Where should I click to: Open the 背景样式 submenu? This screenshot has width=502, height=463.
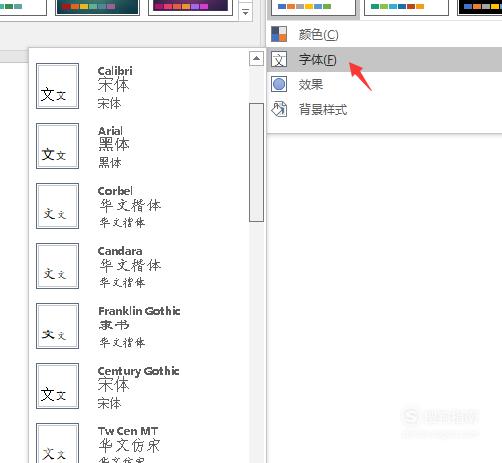coord(384,109)
